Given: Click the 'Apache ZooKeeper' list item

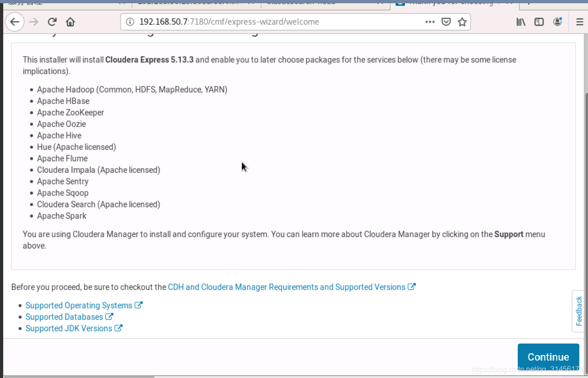Looking at the screenshot, I should (x=71, y=113).
